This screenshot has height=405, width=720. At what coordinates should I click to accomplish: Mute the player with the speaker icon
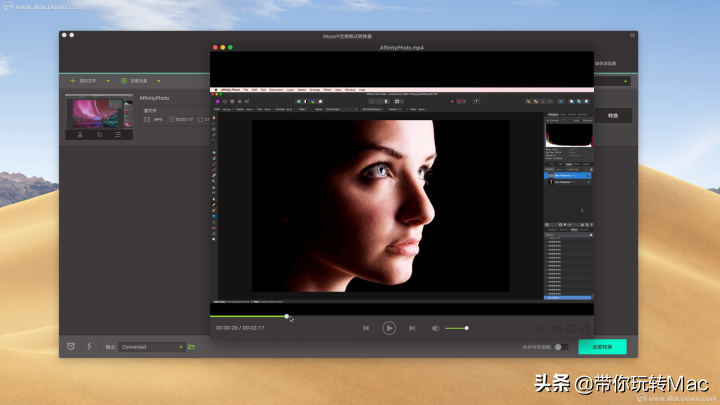[435, 328]
